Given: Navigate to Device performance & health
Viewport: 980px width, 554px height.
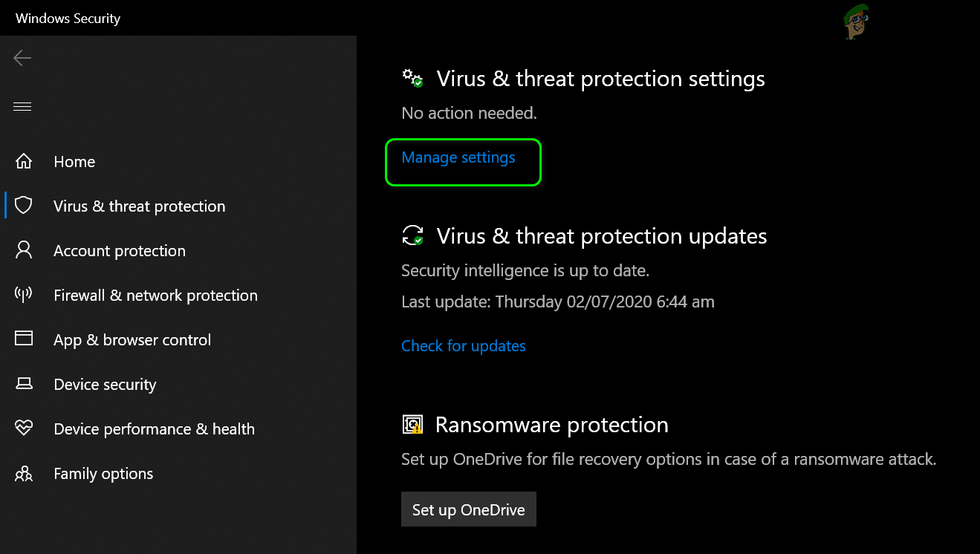Looking at the screenshot, I should click(154, 429).
